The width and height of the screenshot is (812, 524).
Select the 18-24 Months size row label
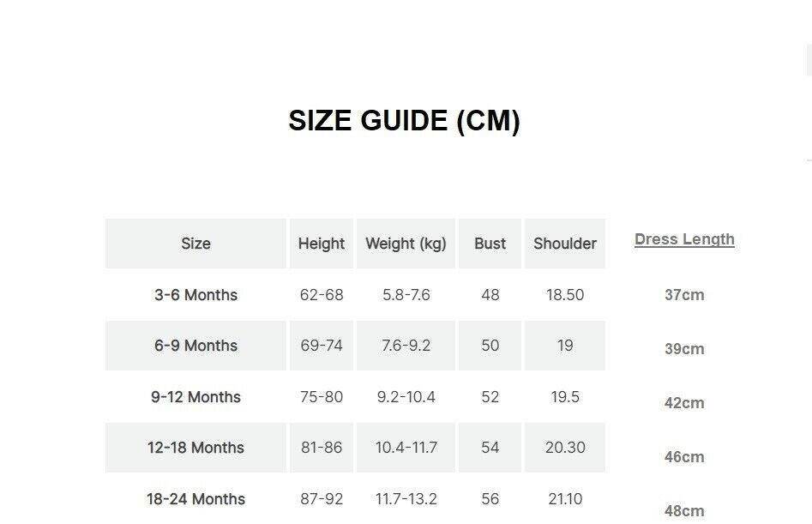tap(195, 499)
